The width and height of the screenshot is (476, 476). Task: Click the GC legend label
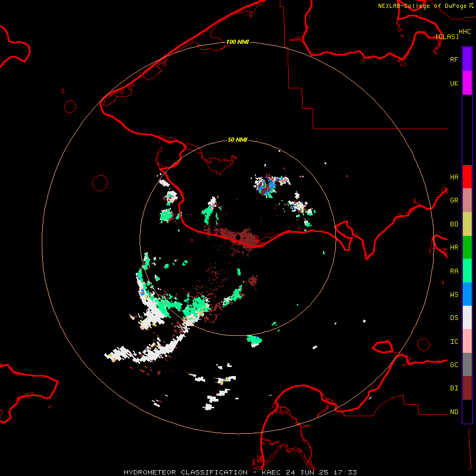[454, 364]
